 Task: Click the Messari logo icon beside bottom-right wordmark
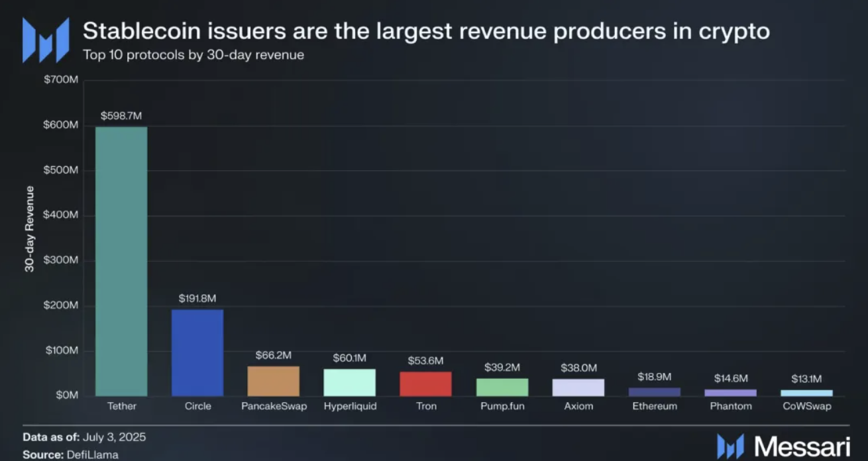pos(730,445)
